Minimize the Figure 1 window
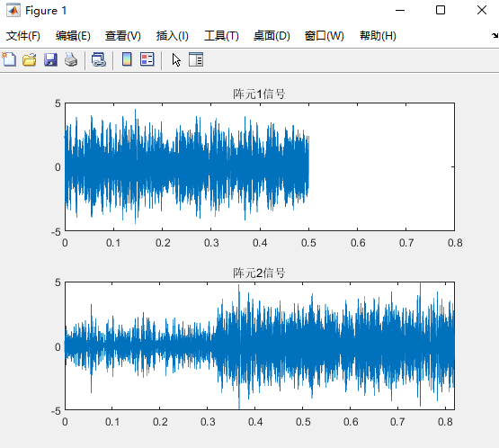Image resolution: width=499 pixels, height=448 pixels. click(400, 10)
